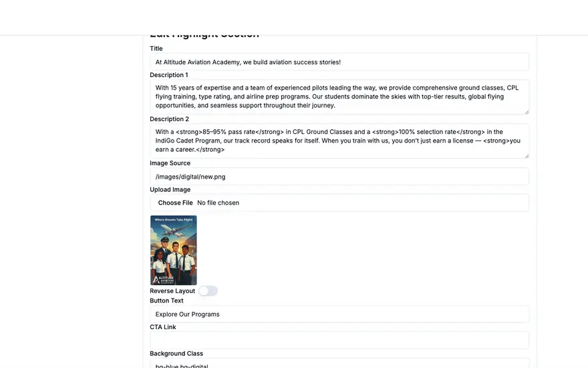This screenshot has height=368, width=588.
Task: Click the 'Description 2' label
Action: (170, 119)
